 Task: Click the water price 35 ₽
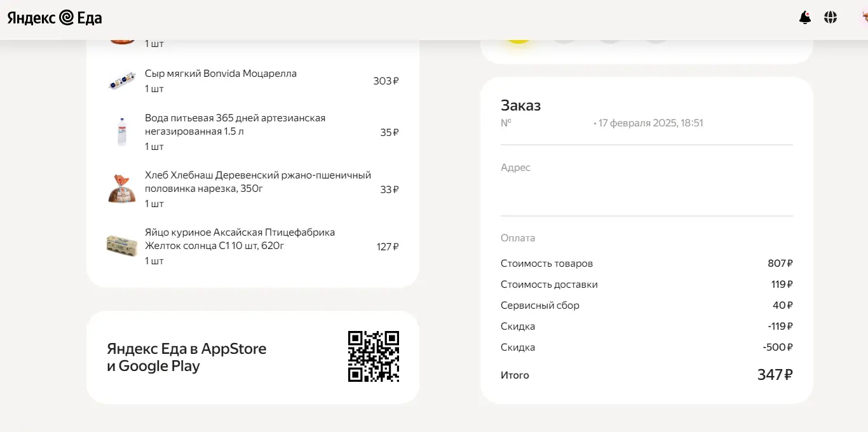(x=390, y=132)
